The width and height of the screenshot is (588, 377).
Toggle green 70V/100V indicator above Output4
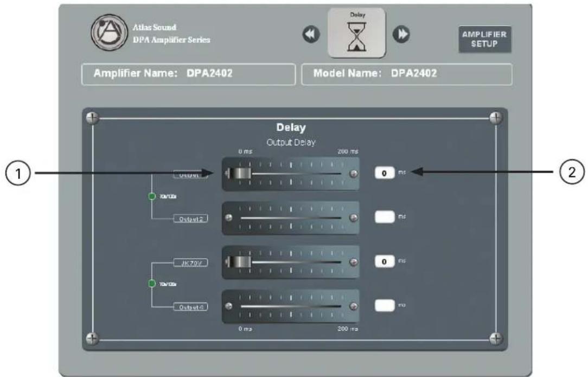tap(152, 284)
